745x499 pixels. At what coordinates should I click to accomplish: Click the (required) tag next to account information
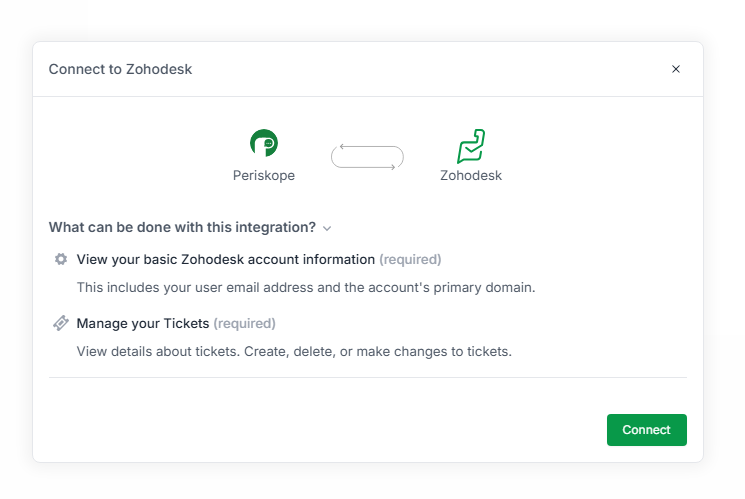[410, 259]
